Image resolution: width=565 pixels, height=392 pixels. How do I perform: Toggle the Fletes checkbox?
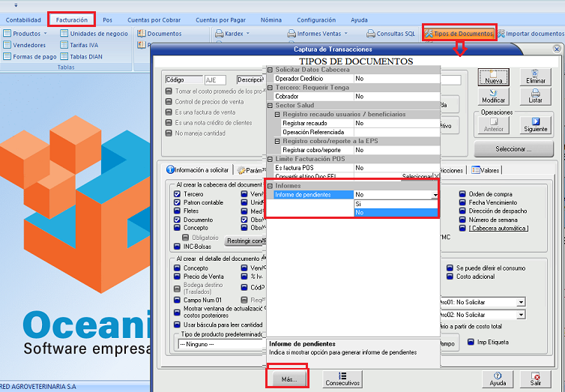[177, 211]
